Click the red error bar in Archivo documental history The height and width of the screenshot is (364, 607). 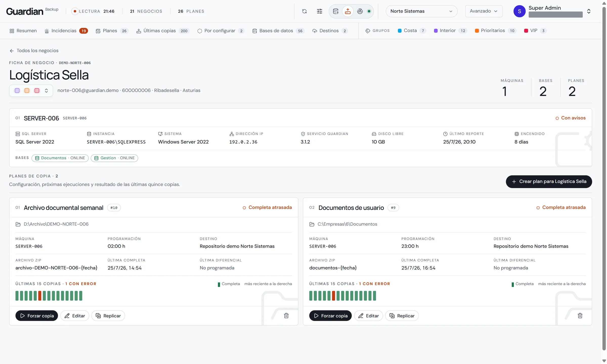[40, 296]
